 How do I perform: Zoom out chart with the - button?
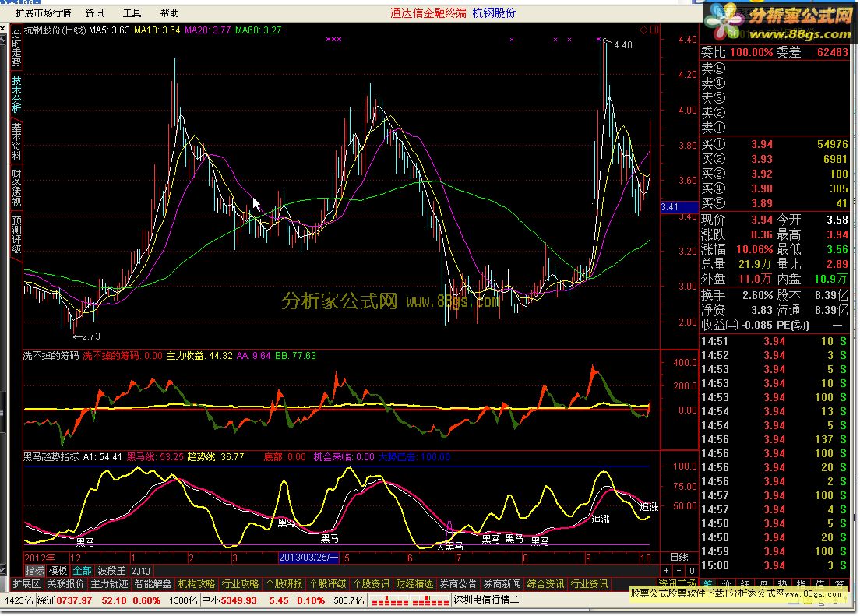pos(679,571)
